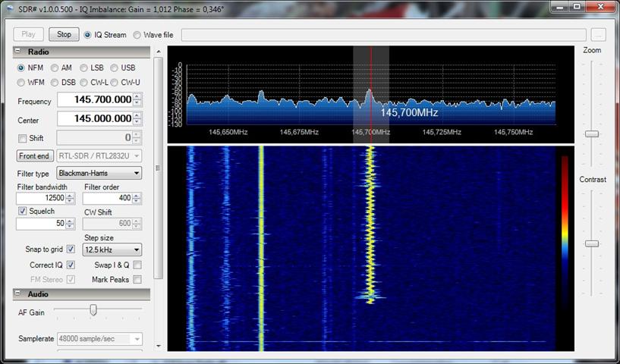Click Frequency field up arrow

coord(137,98)
